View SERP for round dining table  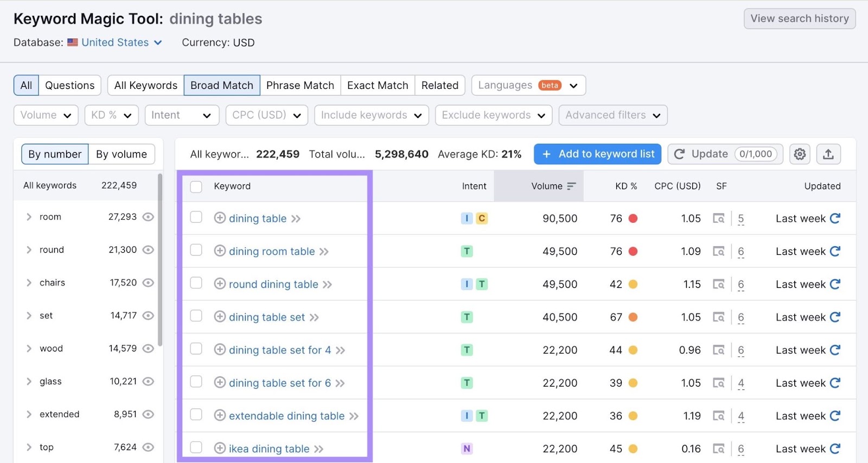(719, 284)
